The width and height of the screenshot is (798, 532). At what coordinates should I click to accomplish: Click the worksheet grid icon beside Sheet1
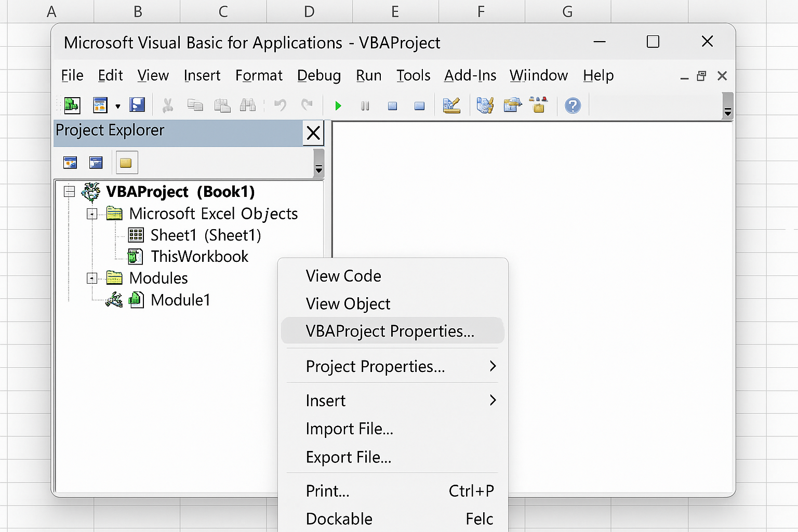[x=136, y=235]
